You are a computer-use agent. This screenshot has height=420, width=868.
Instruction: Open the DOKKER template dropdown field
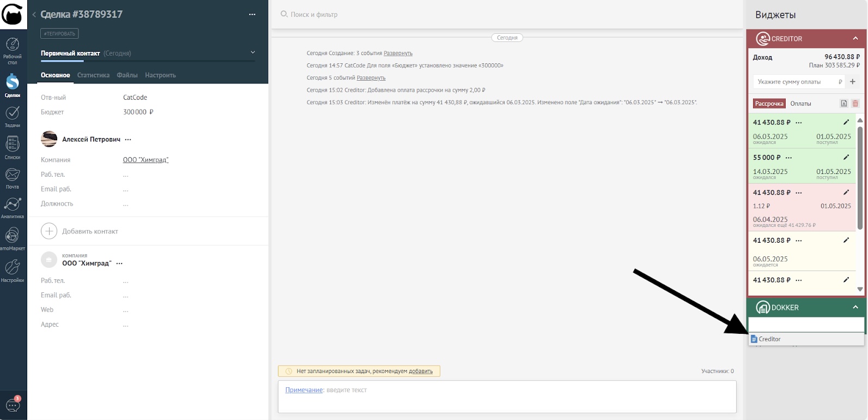[x=806, y=325]
